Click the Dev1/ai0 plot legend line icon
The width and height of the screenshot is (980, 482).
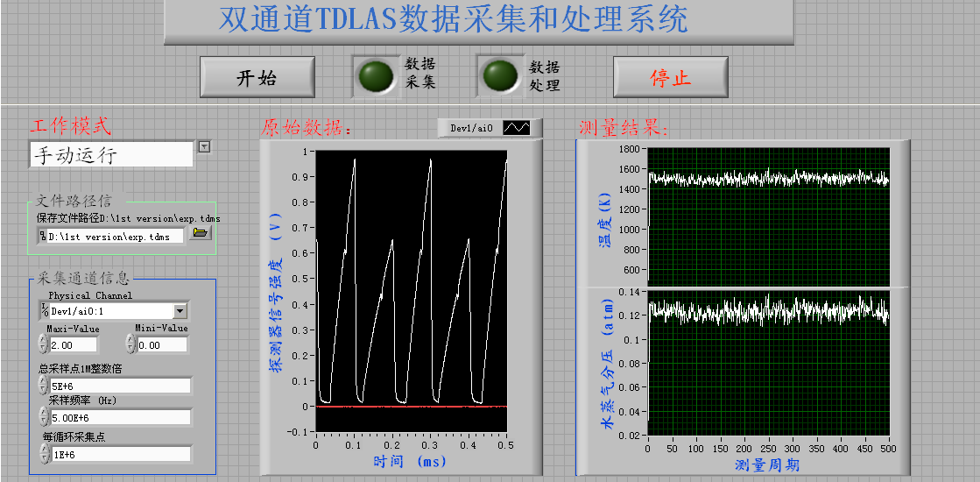click(516, 128)
